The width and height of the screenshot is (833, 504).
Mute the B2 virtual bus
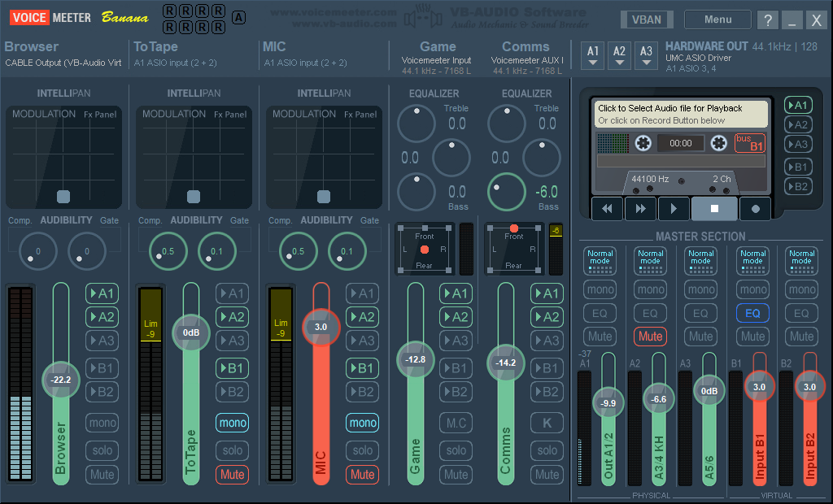point(801,337)
